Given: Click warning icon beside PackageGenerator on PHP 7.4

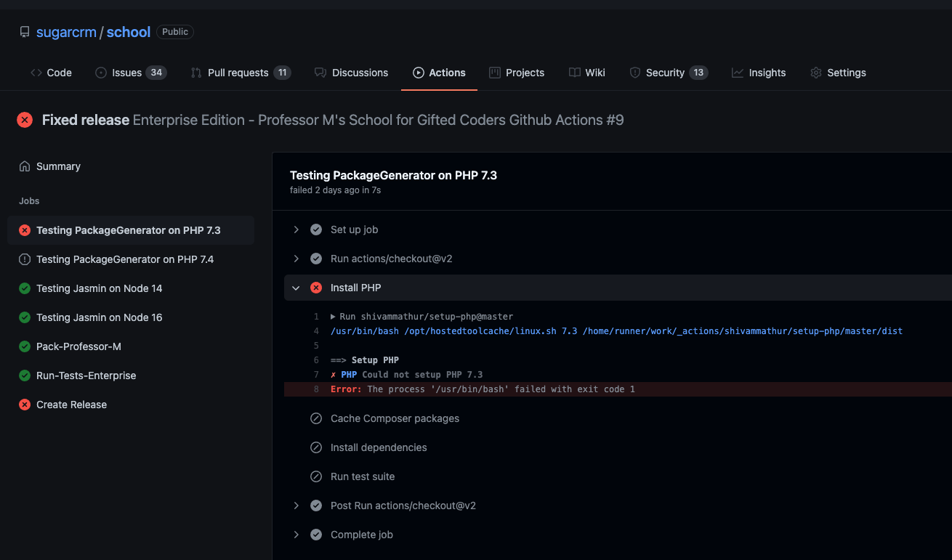Looking at the screenshot, I should coord(25,259).
